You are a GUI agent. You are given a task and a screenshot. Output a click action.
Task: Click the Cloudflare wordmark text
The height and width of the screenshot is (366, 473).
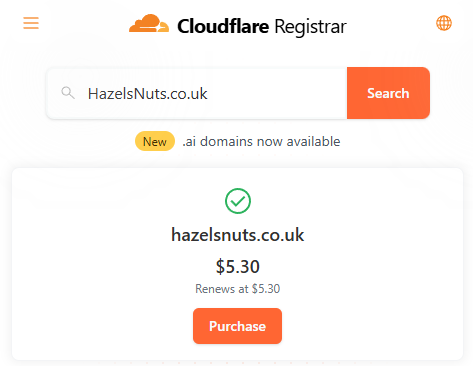pyautogui.click(x=223, y=26)
